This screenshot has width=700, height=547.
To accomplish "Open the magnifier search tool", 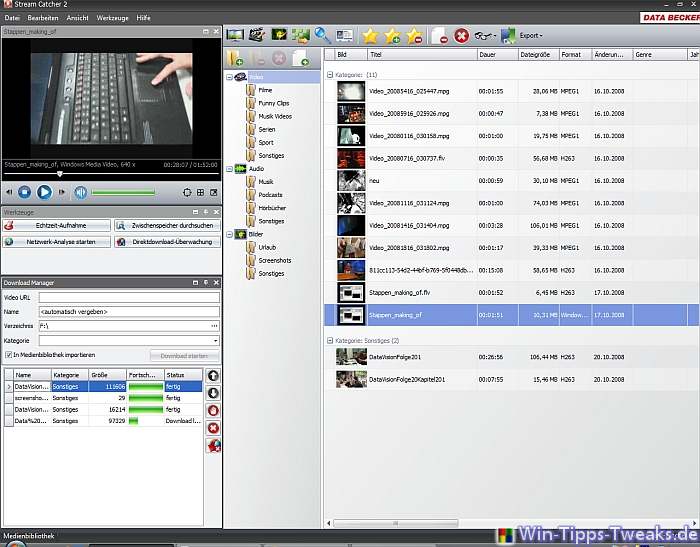I will point(322,35).
